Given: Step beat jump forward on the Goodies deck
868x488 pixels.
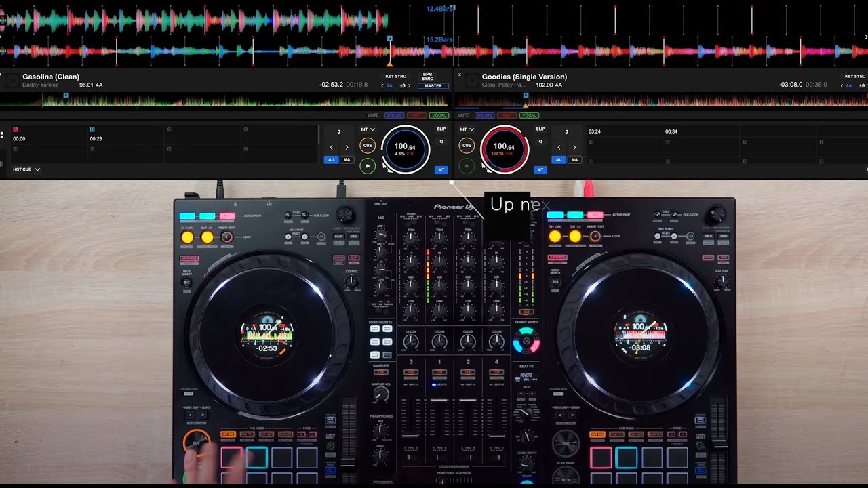Looking at the screenshot, I should [x=574, y=147].
